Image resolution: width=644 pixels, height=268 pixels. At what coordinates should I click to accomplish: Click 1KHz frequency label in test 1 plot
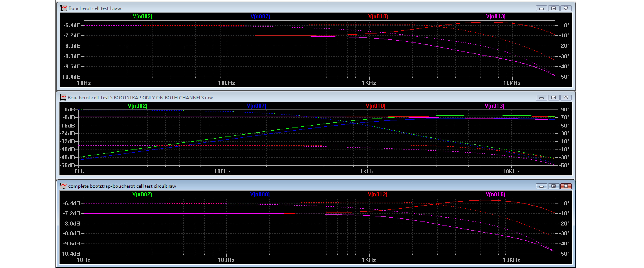369,83
